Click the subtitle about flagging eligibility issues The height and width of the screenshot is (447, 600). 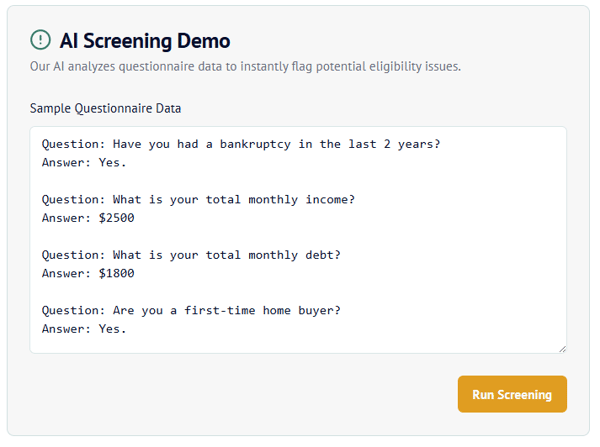pos(245,67)
